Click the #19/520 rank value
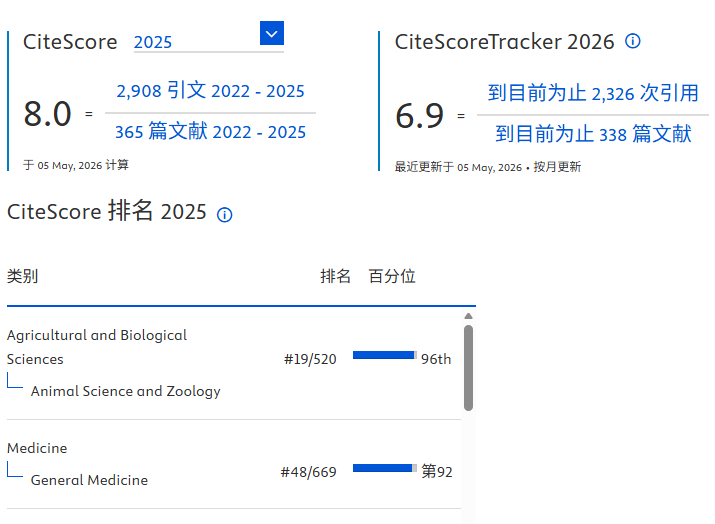Image resolution: width=715 pixels, height=524 pixels. (x=310, y=359)
